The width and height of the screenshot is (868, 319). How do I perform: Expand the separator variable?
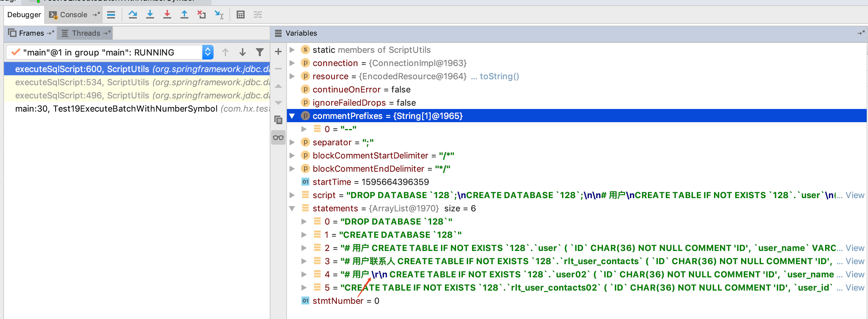coord(292,142)
